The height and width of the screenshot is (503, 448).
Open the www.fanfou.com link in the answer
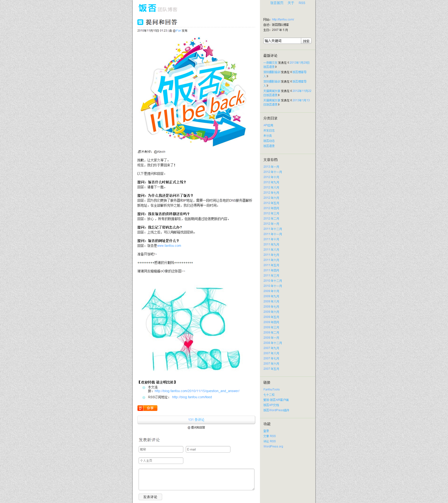point(169,246)
